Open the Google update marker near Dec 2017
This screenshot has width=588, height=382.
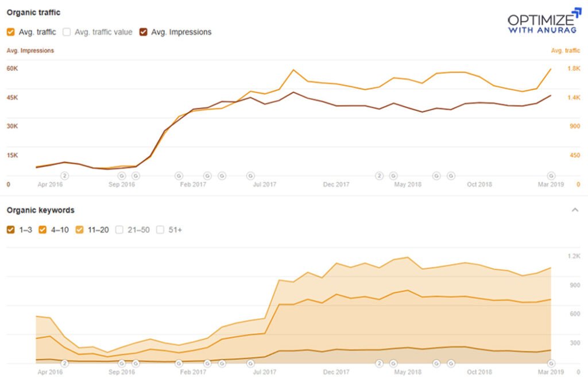(x=393, y=176)
